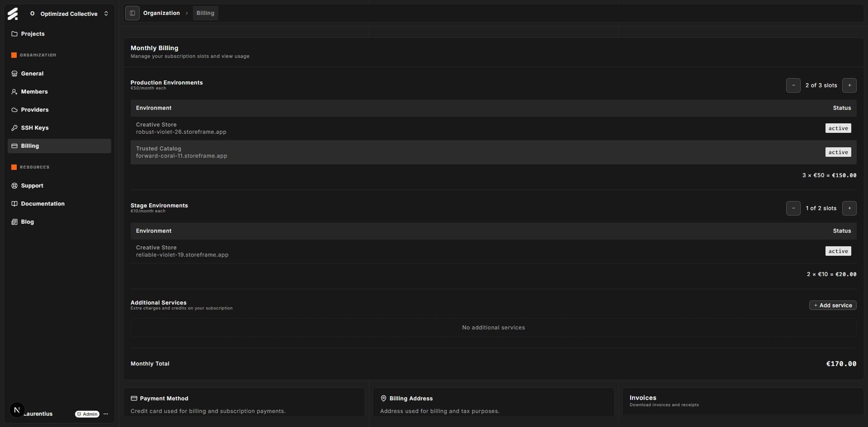Open the Providers page
Image resolution: width=868 pixels, height=427 pixels.
pyautogui.click(x=59, y=110)
